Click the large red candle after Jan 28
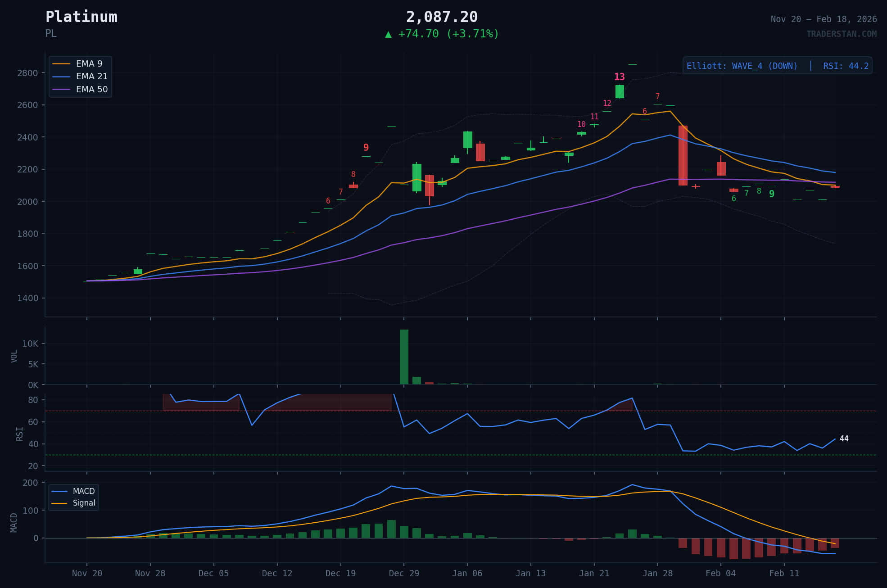This screenshot has width=887, height=588. click(x=683, y=155)
